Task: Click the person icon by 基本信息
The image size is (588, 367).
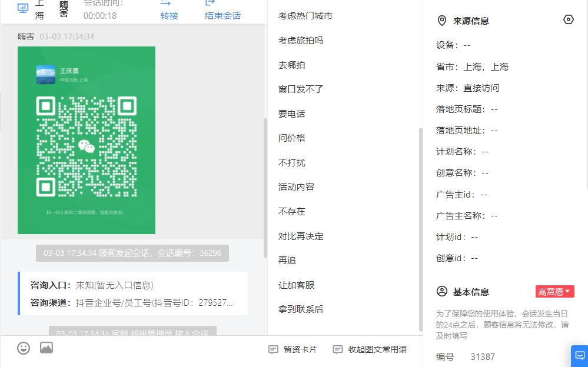Action: (x=442, y=291)
